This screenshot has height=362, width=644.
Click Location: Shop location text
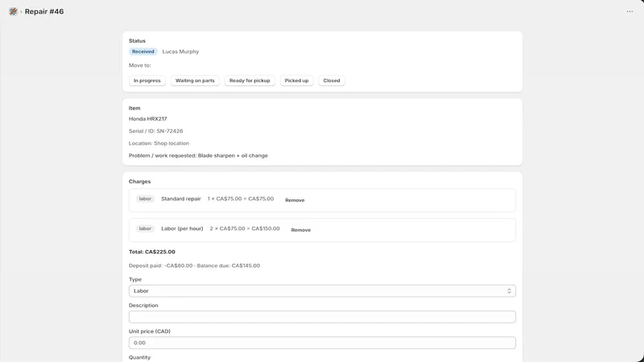pos(159,144)
